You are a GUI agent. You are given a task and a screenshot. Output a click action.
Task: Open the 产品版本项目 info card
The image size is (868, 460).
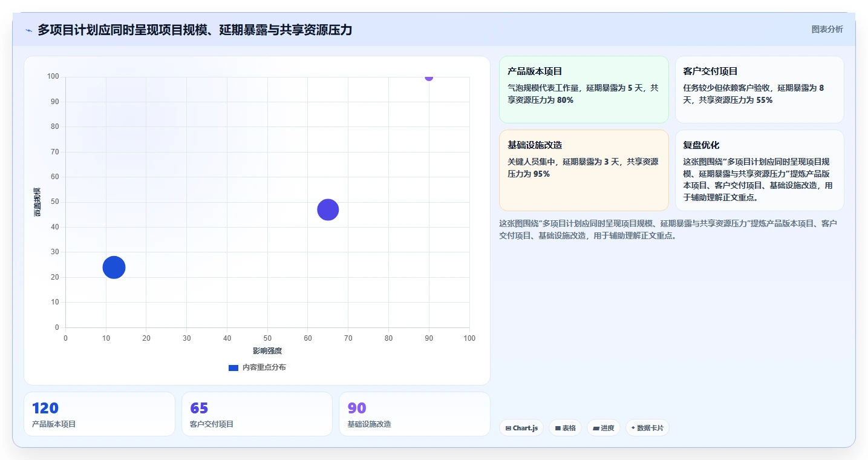tap(584, 90)
